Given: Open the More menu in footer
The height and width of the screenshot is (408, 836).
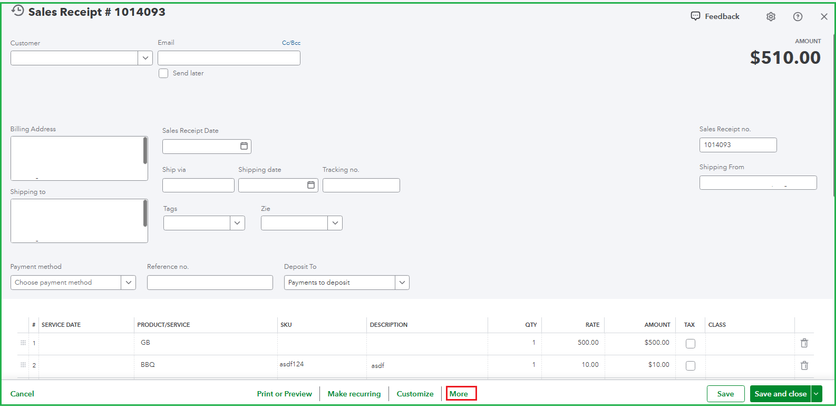Looking at the screenshot, I should (460, 394).
